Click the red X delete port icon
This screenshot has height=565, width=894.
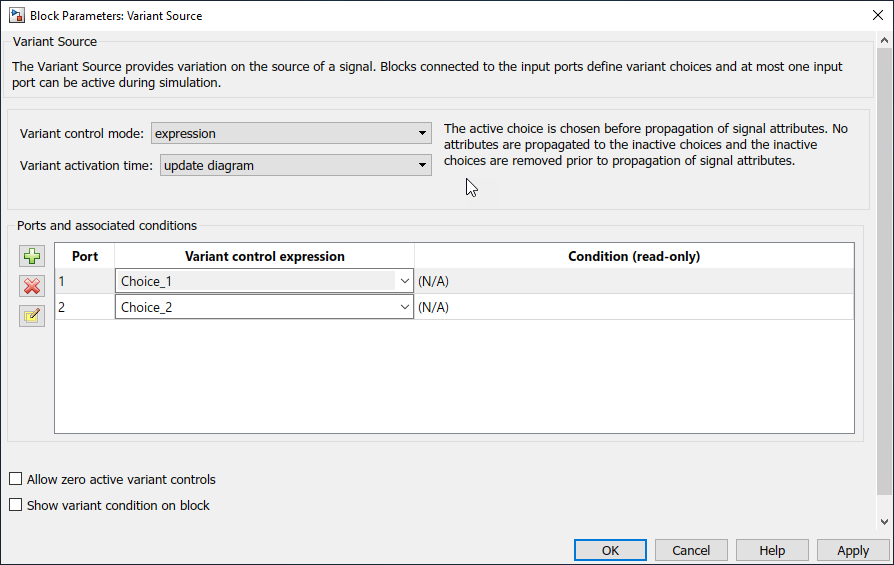click(x=32, y=287)
